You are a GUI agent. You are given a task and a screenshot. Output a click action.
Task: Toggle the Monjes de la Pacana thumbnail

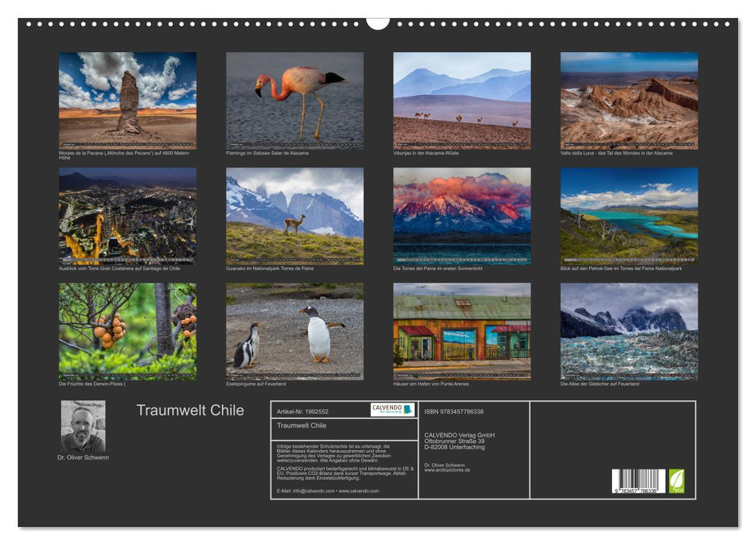[x=128, y=100]
